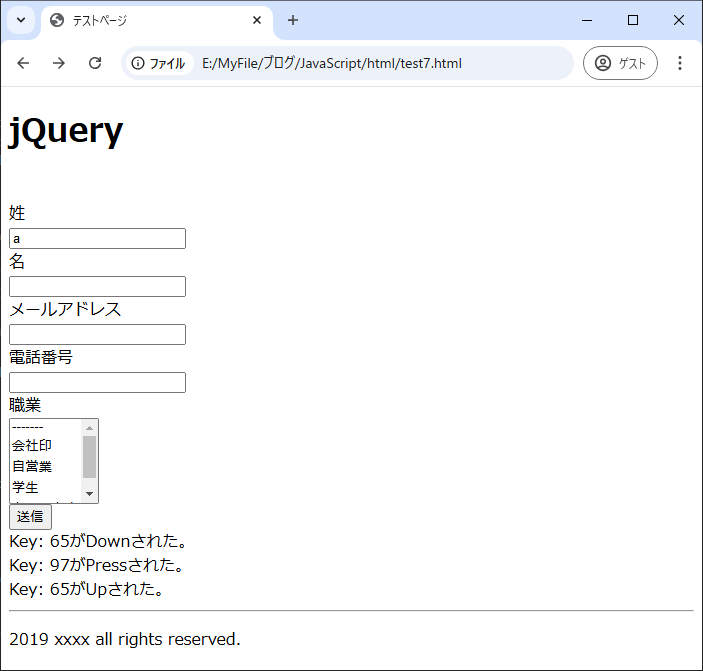Select 学生 in the 職業 list

point(46,487)
